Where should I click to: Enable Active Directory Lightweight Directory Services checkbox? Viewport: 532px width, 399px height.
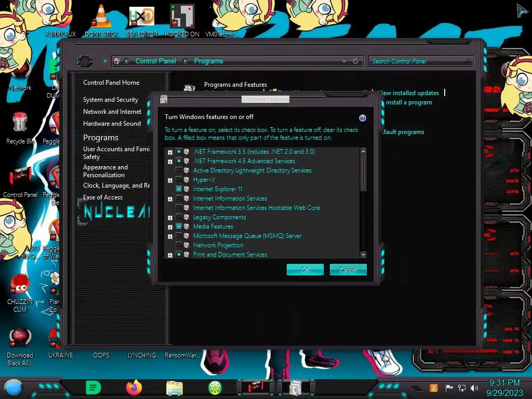pyautogui.click(x=179, y=170)
